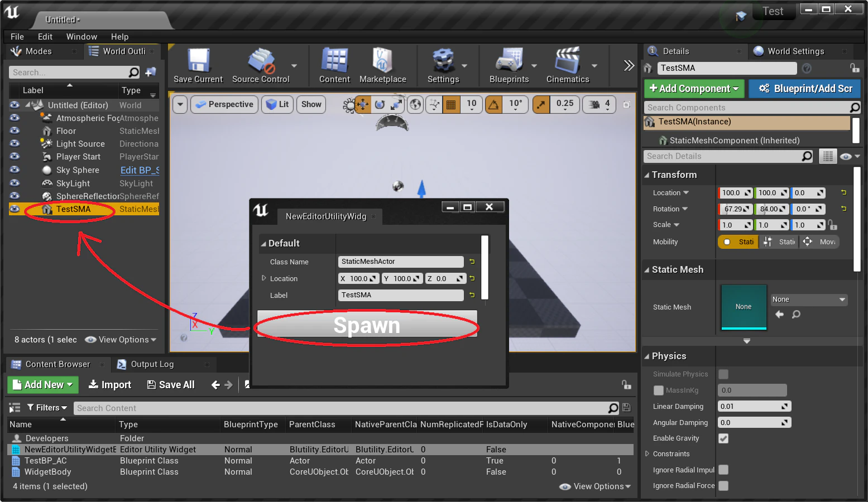868x502 pixels.
Task: Tick the Ignore Radial Impulse checkbox
Action: pos(723,470)
